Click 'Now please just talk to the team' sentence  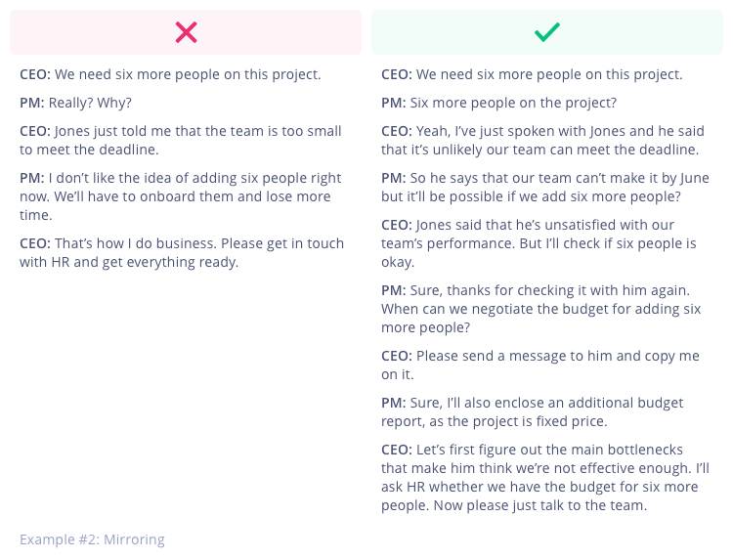pos(539,506)
